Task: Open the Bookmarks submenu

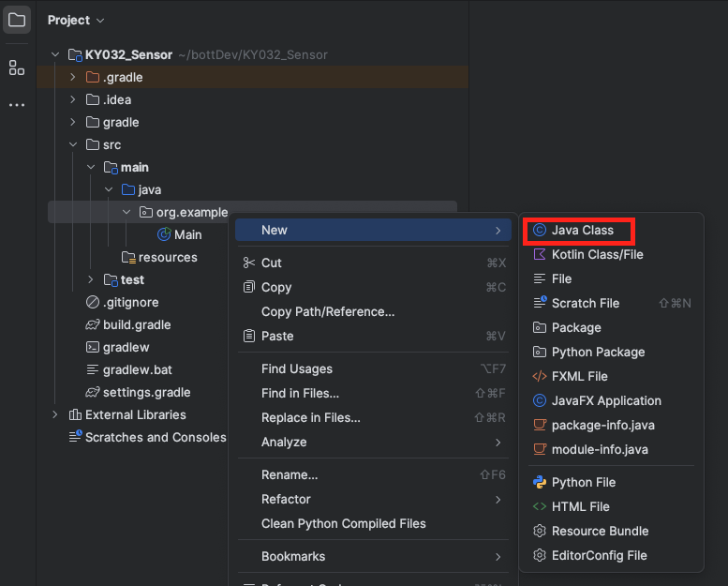Action: click(373, 556)
